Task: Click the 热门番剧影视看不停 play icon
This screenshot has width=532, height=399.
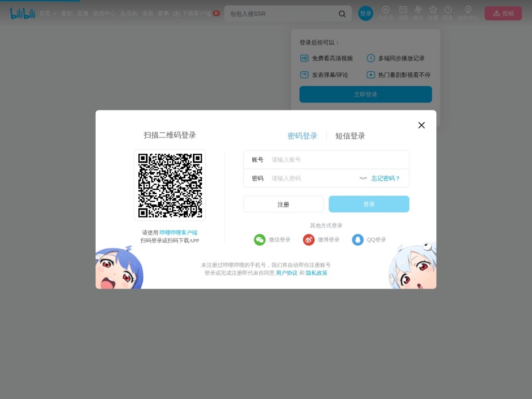Action: tap(371, 75)
